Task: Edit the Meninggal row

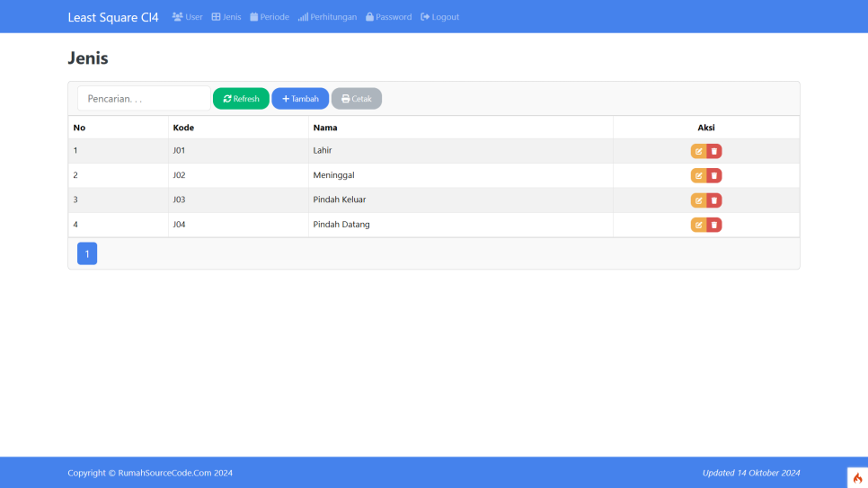Action: point(698,175)
